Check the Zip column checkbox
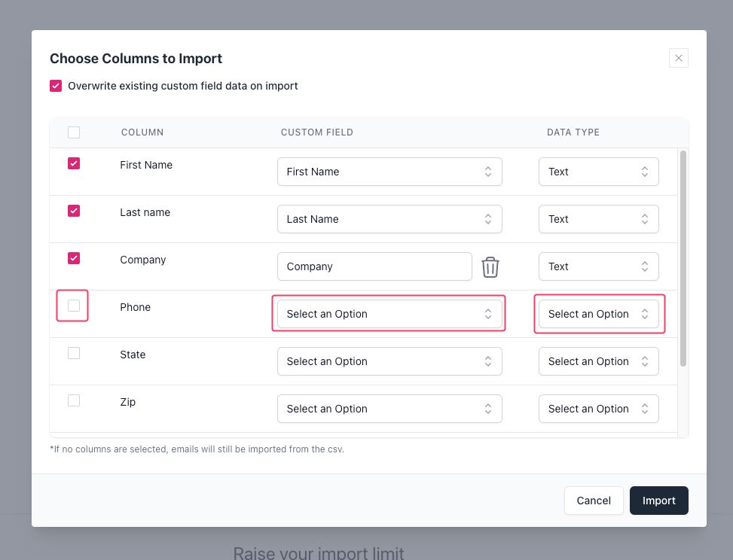This screenshot has height=560, width=733. (x=74, y=400)
